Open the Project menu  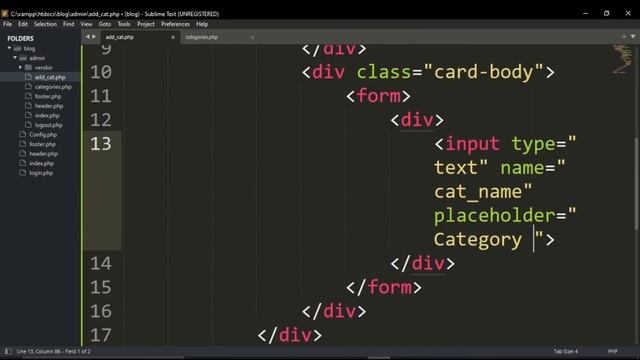point(146,24)
